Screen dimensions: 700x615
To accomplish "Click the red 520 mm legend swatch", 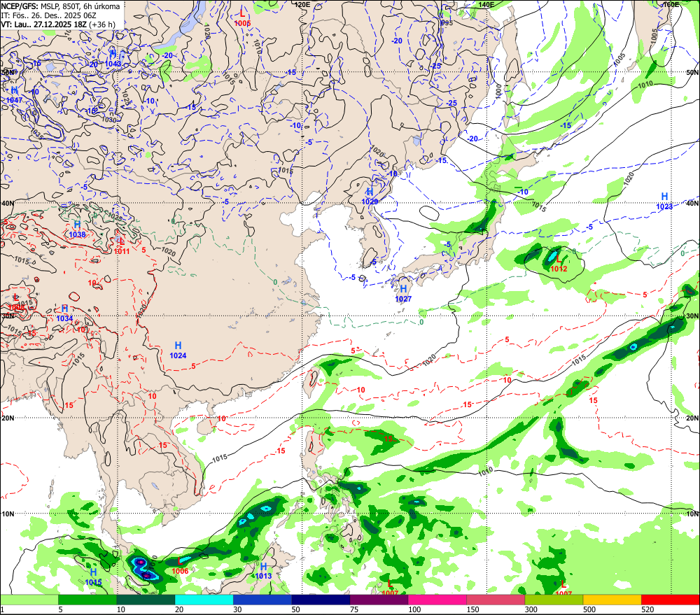I will pos(671,600).
